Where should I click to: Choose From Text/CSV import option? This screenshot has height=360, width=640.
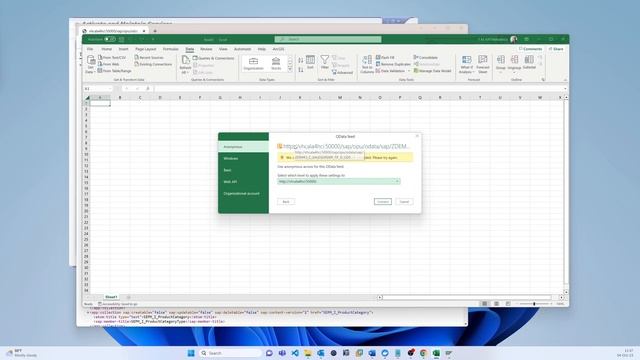coord(112,58)
